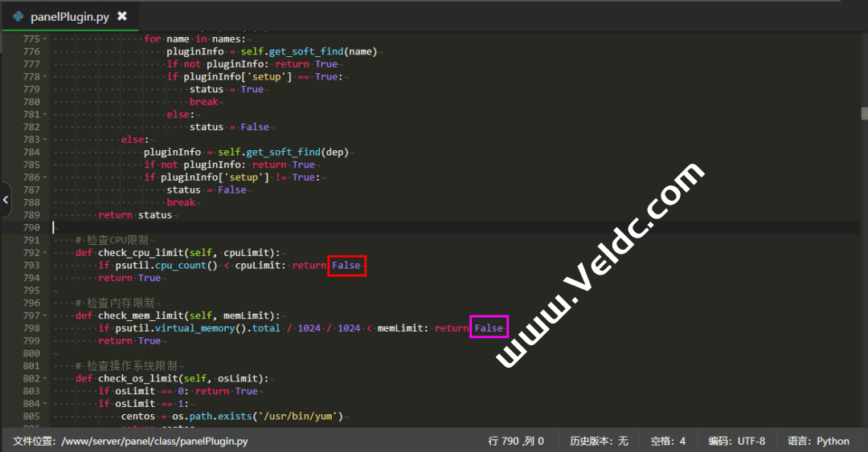Screen dimensions: 868x452
Task: Expand the left sidebar with the chevron
Action: coord(6,200)
